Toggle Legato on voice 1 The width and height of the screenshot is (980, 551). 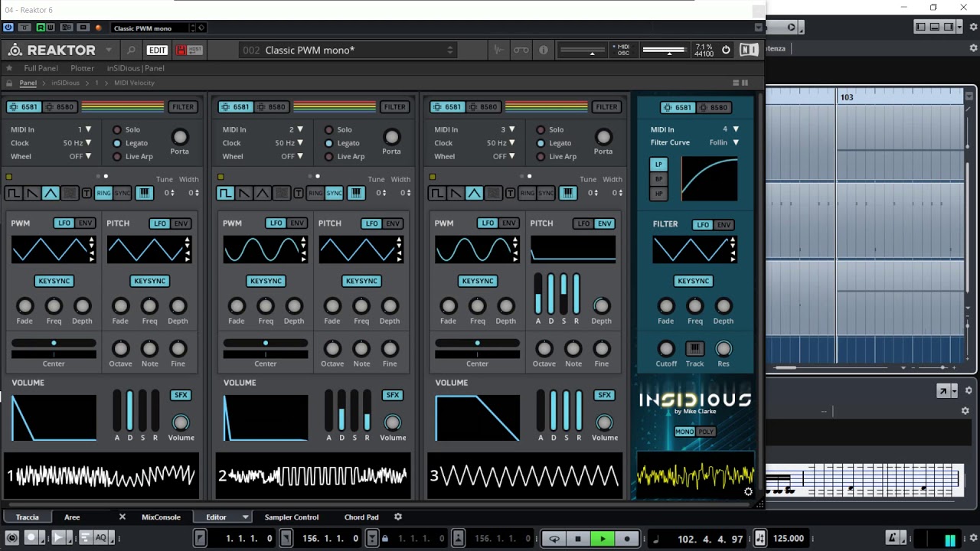tap(117, 143)
